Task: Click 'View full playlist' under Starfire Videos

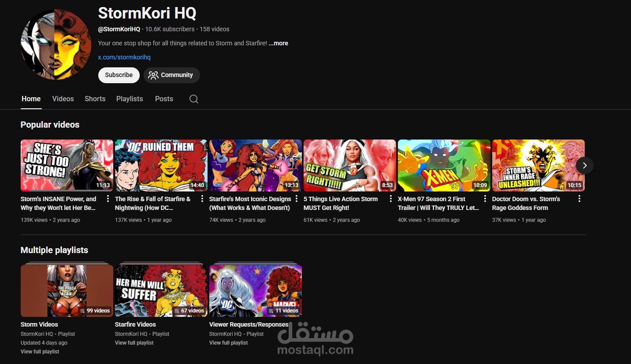Action: pyautogui.click(x=134, y=343)
